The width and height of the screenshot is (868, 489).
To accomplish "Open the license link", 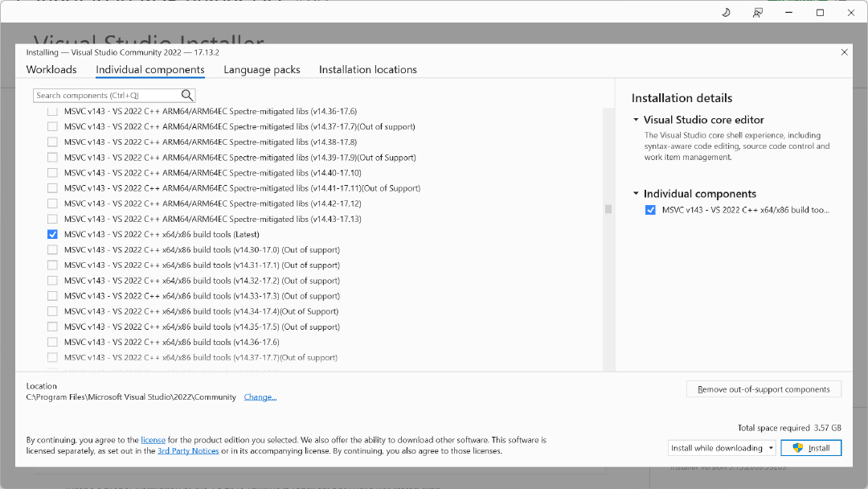I will click(x=154, y=440).
